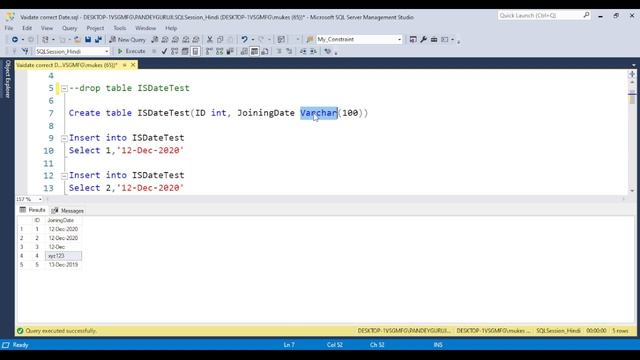This screenshot has width=640, height=360.
Task: Click the Solution Explorer window icon
Action: [x=413, y=40]
